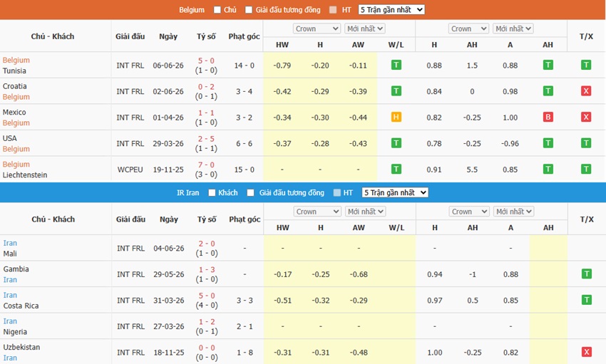
Task: Click the AH badge in Belgium–Tunisia row
Action: [548, 65]
